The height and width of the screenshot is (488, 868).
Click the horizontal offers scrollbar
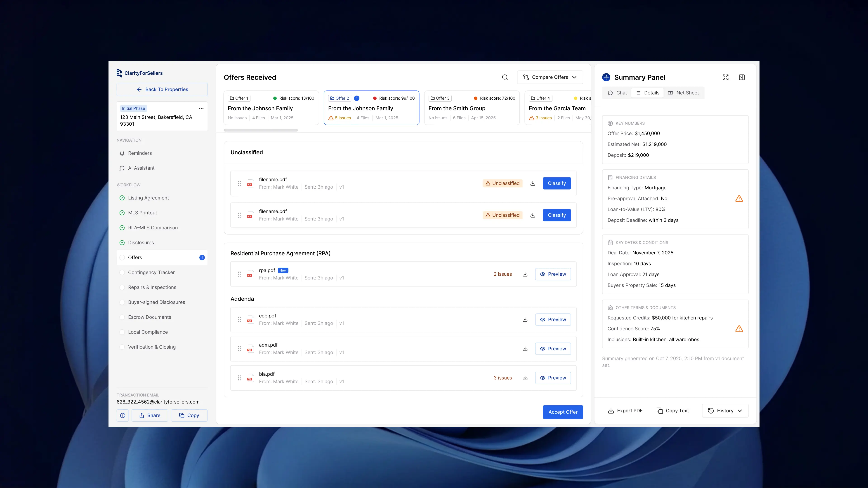260,130
